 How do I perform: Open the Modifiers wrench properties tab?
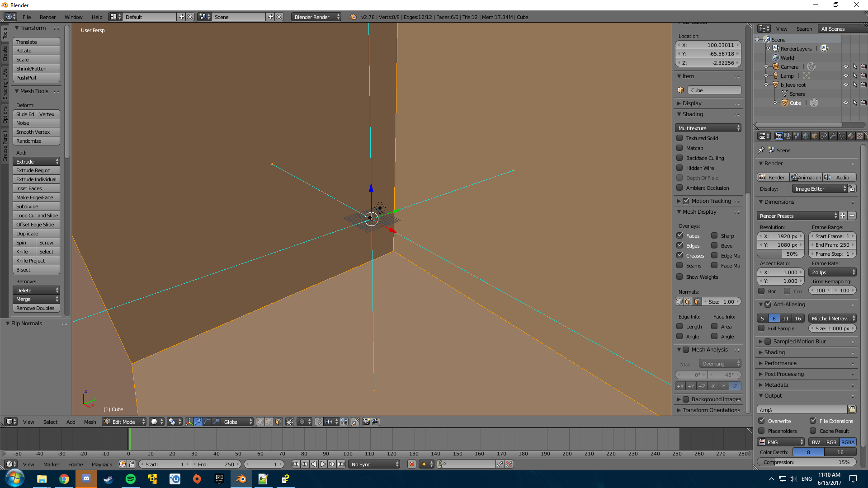coord(833,136)
